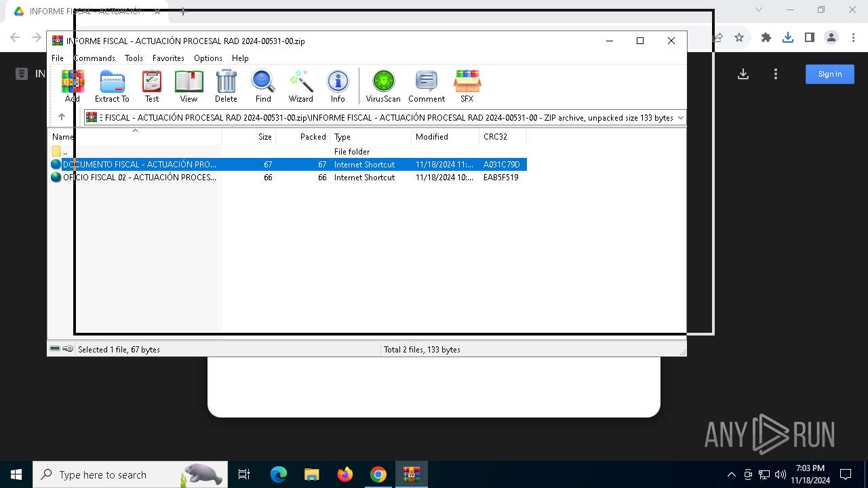
Task: Open the Tools menu
Action: [134, 58]
